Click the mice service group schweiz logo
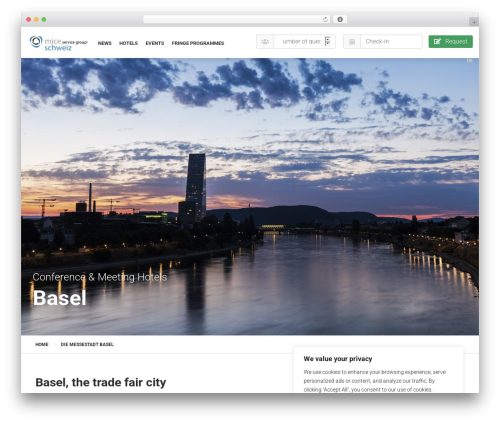Image resolution: width=500 pixels, height=423 pixels. 58,43
